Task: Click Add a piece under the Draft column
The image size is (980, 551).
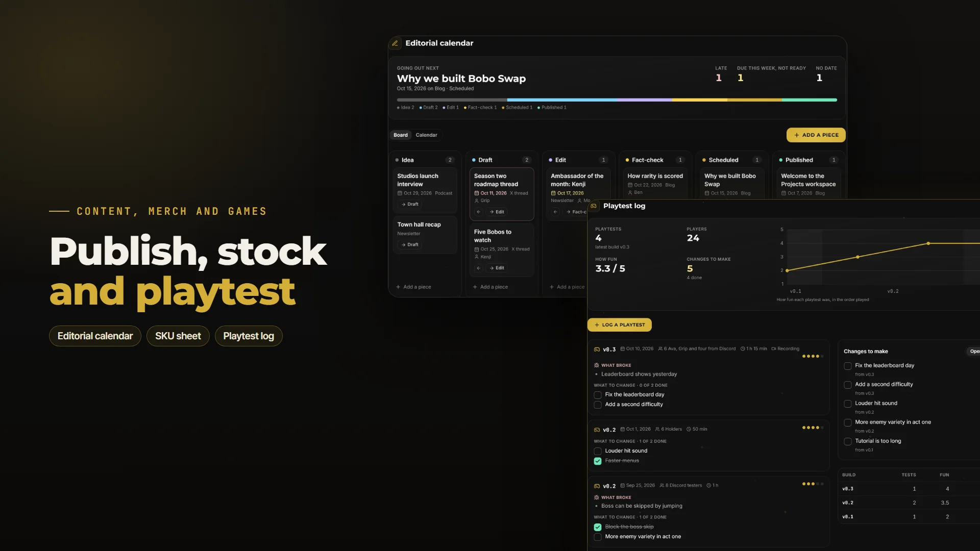Action: (491, 287)
